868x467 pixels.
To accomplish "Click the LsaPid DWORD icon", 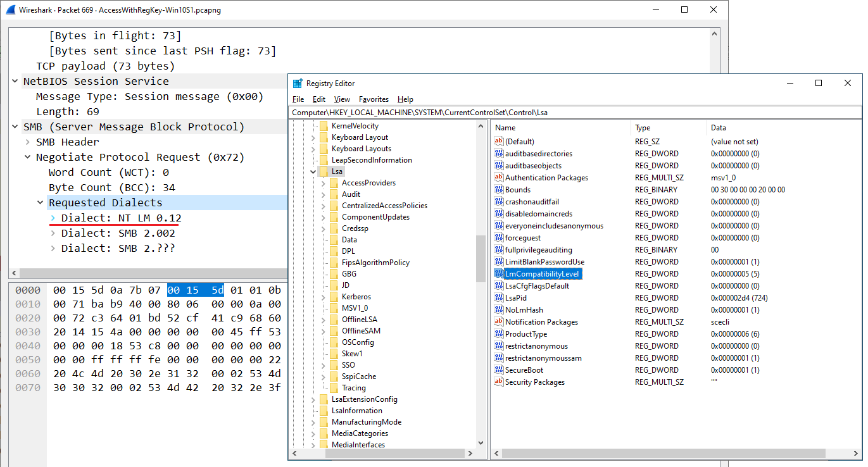I will click(x=498, y=298).
